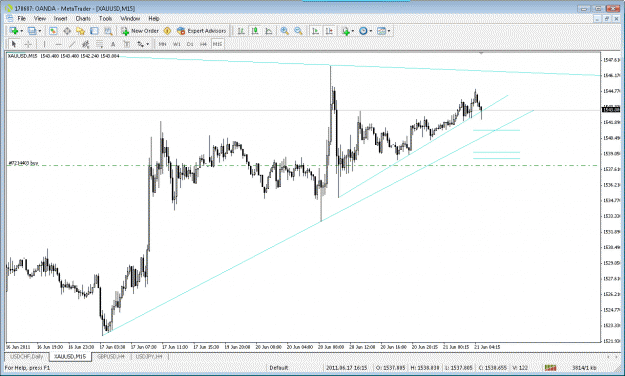Select the Text tool labeled A

(113, 44)
